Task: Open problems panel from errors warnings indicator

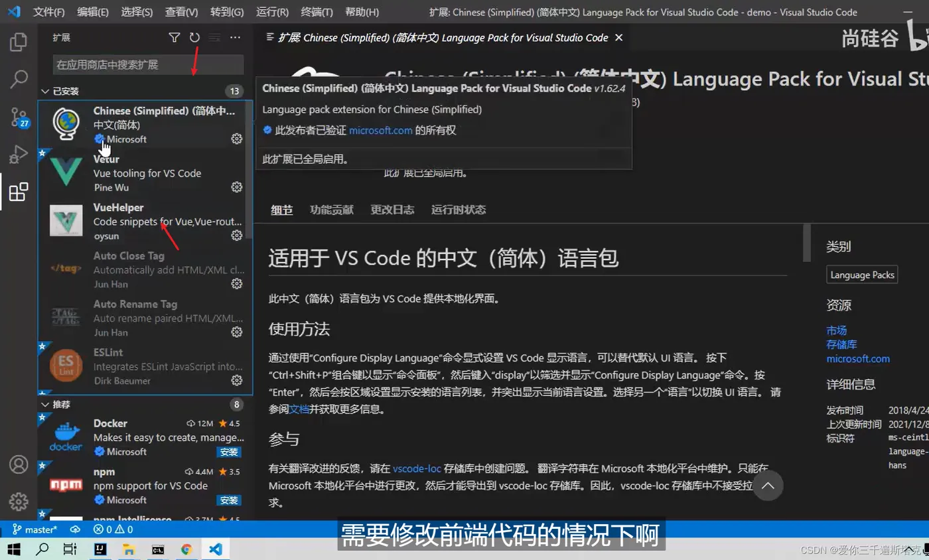Action: (113, 529)
